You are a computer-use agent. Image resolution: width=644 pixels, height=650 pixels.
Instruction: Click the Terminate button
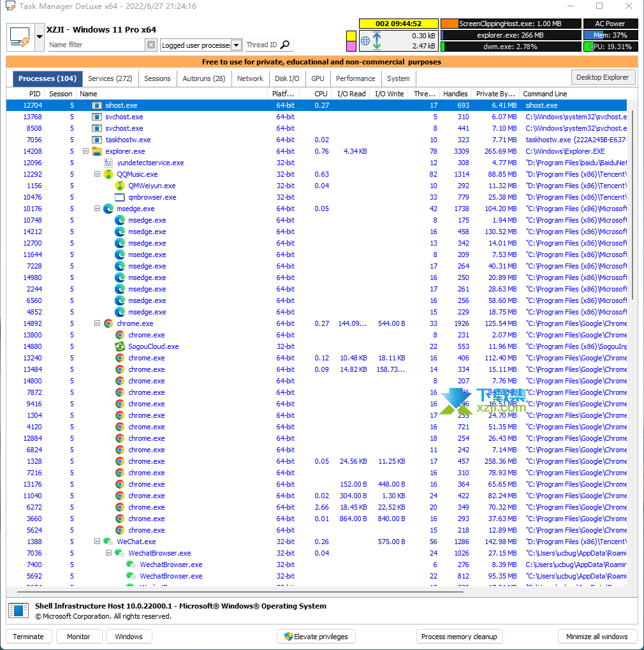[28, 637]
